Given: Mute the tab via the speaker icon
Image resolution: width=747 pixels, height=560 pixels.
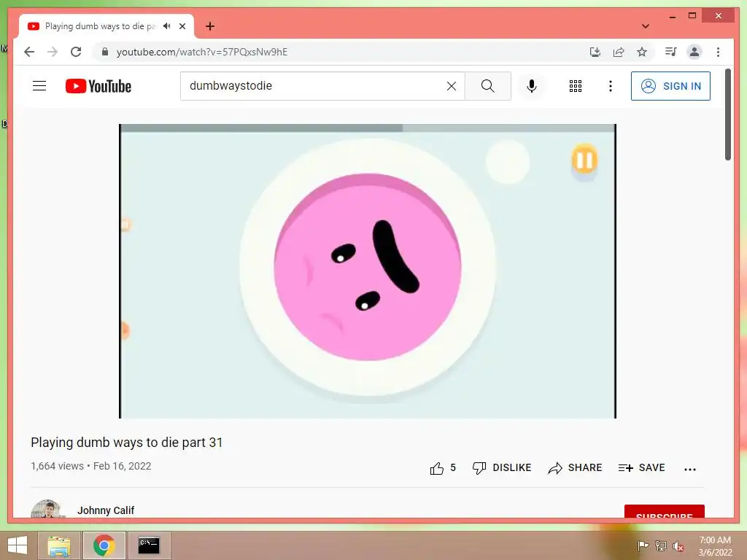Looking at the screenshot, I should [167, 26].
